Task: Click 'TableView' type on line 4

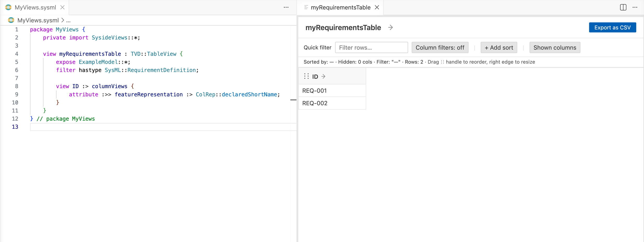Action: click(x=162, y=54)
